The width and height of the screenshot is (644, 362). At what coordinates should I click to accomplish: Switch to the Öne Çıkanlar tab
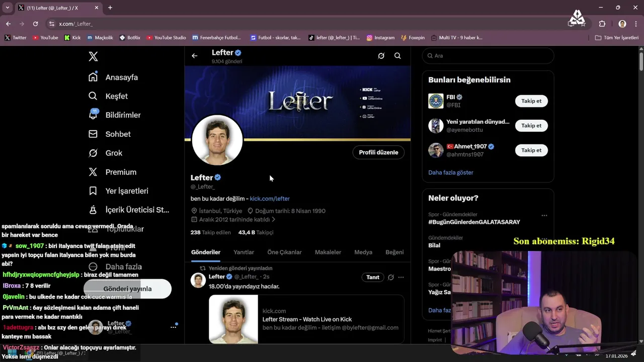click(x=284, y=252)
